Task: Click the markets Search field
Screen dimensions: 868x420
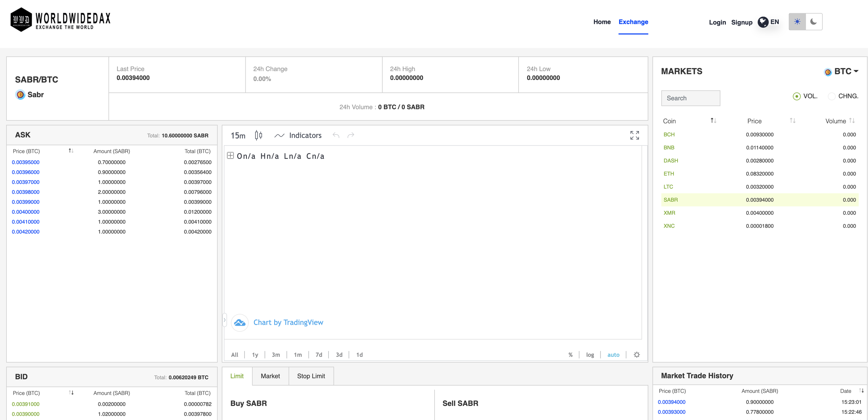Action: tap(690, 98)
